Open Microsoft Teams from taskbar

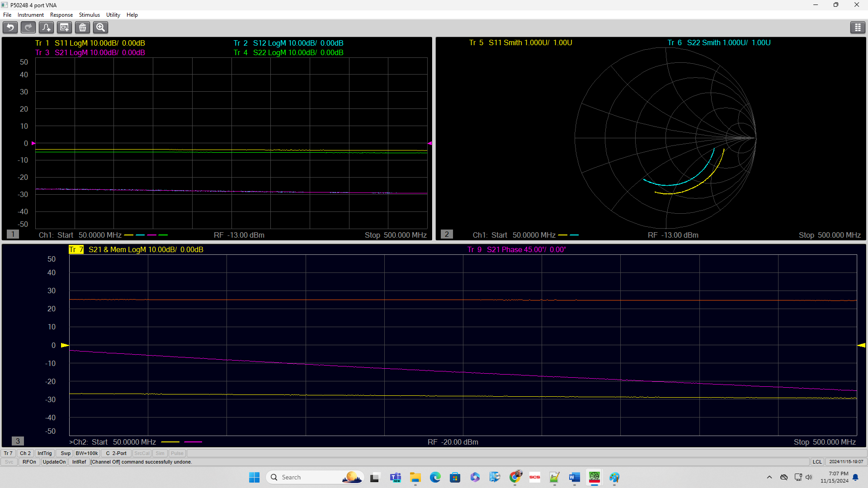[x=396, y=477]
